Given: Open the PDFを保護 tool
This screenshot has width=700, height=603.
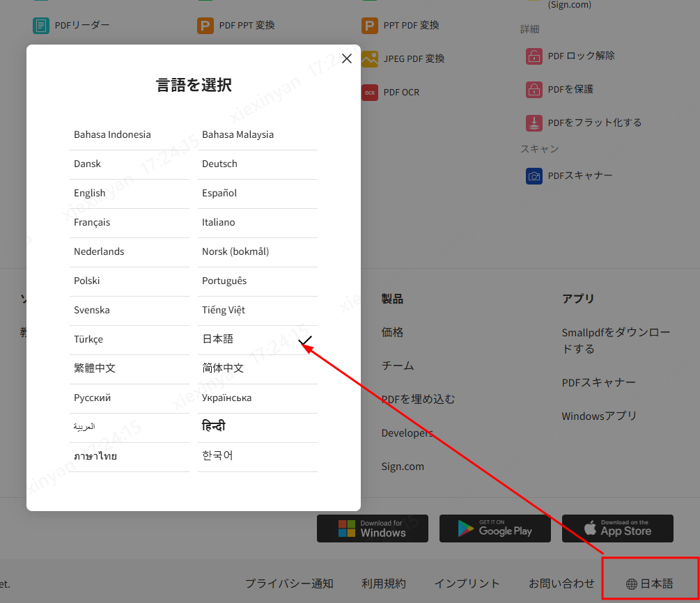Looking at the screenshot, I should tap(571, 89).
